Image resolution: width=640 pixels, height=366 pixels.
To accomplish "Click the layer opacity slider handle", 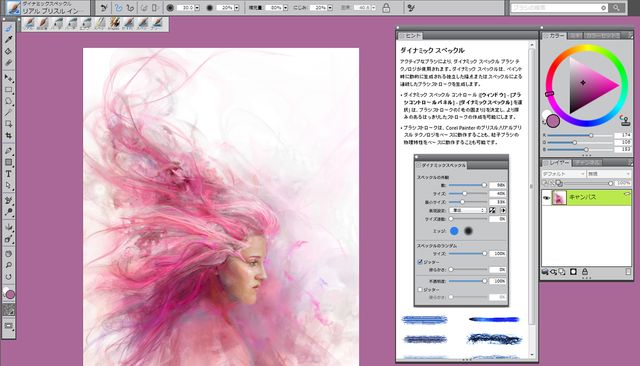I will coord(610,184).
